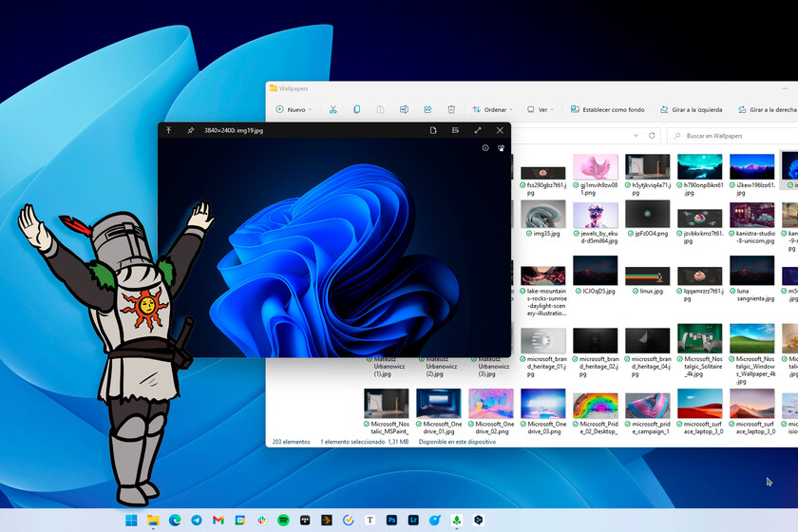Click the expand fullscreen icon in preview window

tap(477, 130)
